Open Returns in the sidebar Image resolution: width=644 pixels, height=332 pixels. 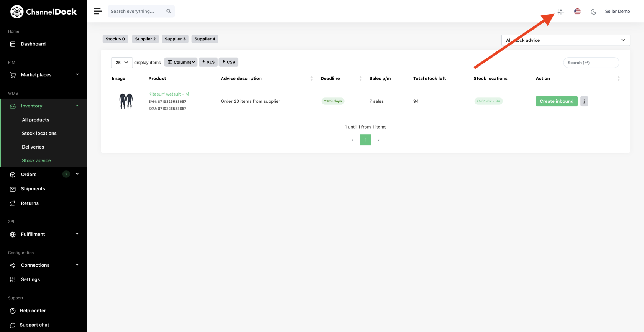coord(30,203)
